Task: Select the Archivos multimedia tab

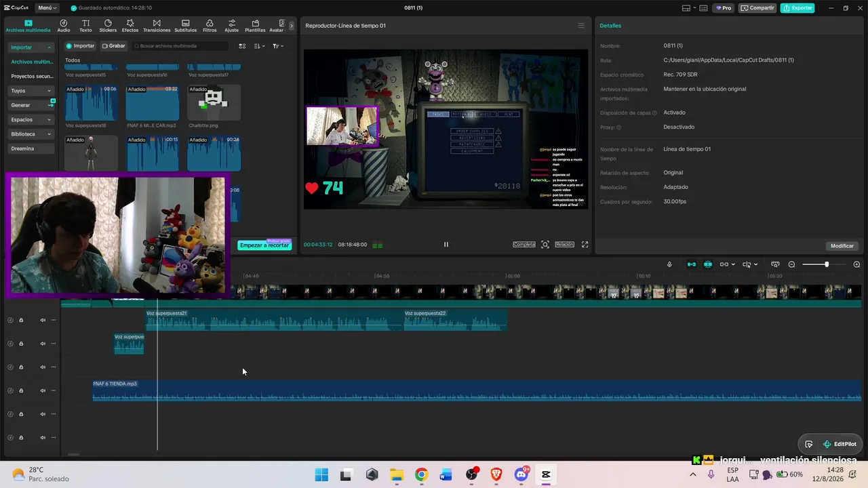Action: (x=28, y=26)
